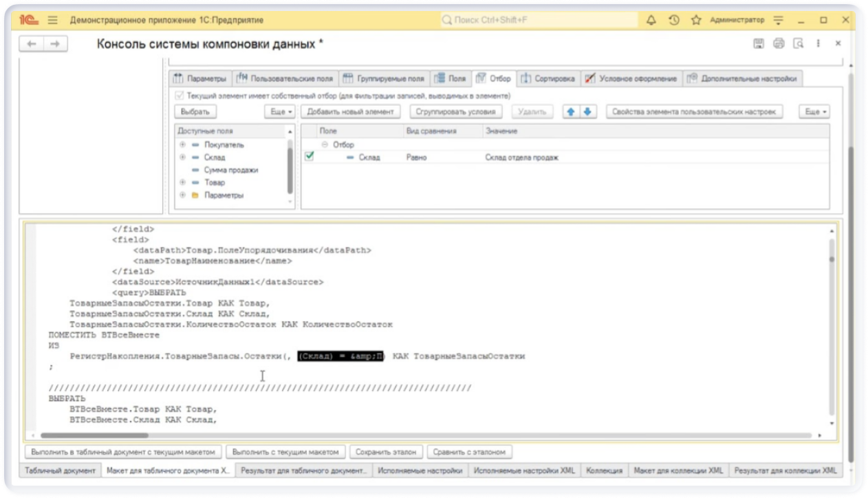Click the save diskette icon
Screen dimensions: 868x498
(x=759, y=44)
